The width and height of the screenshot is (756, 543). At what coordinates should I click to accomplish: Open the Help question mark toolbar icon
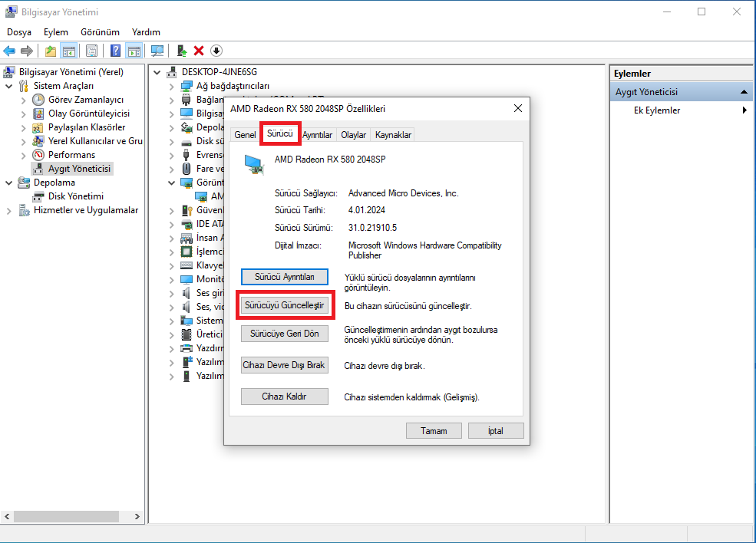115,51
